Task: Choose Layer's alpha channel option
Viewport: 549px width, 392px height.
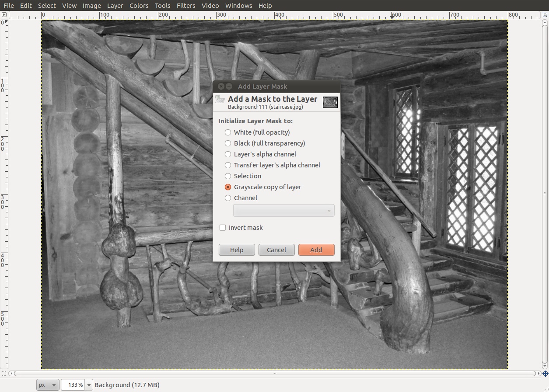Action: coord(260,154)
